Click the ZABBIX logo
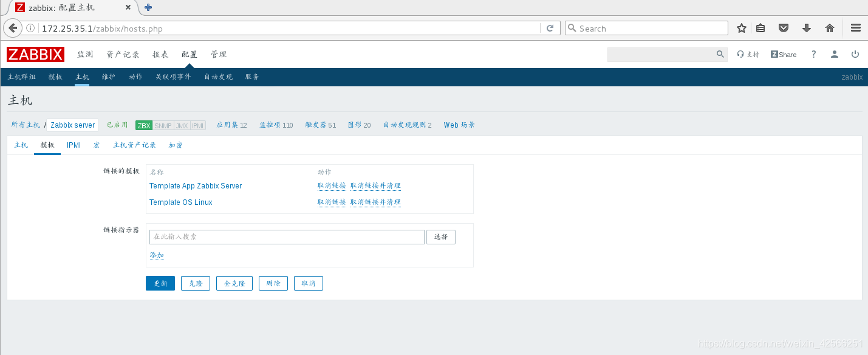 click(36, 54)
